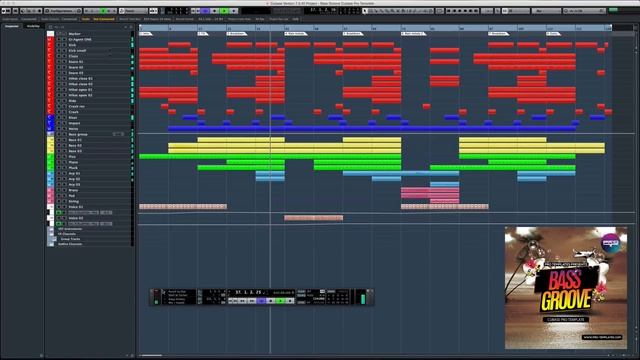This screenshot has width=640, height=360.
Task: Click Record on the floating Transport panel
Action: (290, 300)
